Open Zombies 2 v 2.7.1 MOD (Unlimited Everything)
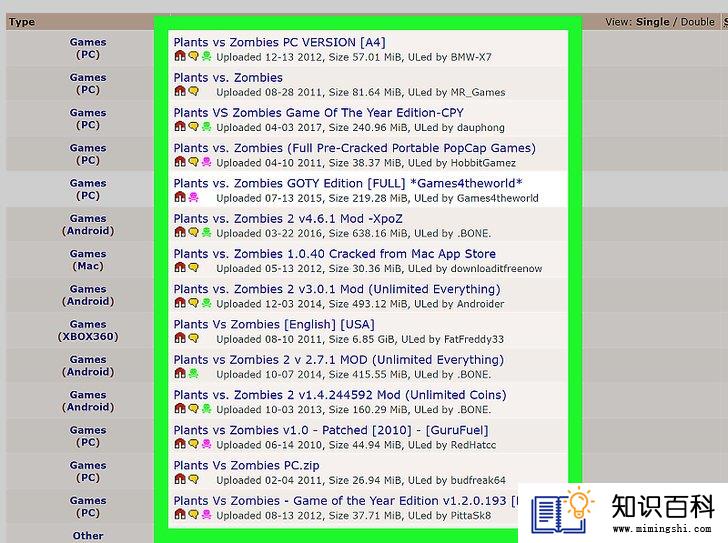Image resolution: width=728 pixels, height=543 pixels. click(338, 360)
